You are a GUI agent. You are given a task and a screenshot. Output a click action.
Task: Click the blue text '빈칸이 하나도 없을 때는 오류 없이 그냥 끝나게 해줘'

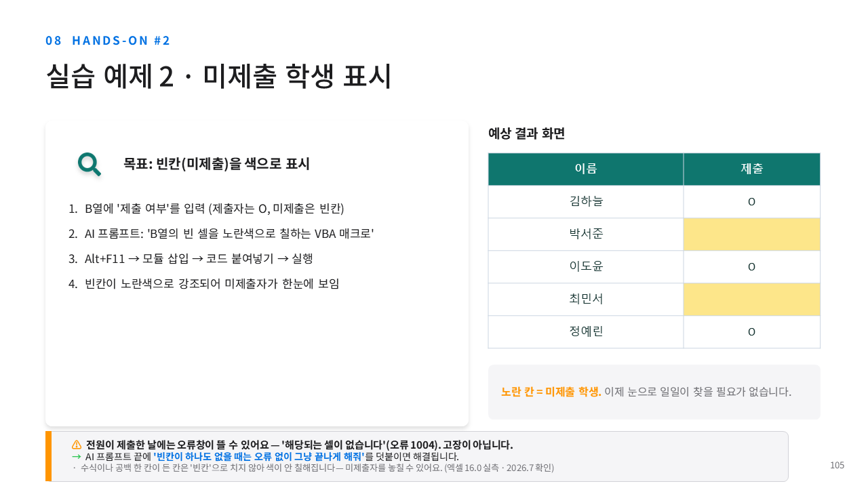259,456
